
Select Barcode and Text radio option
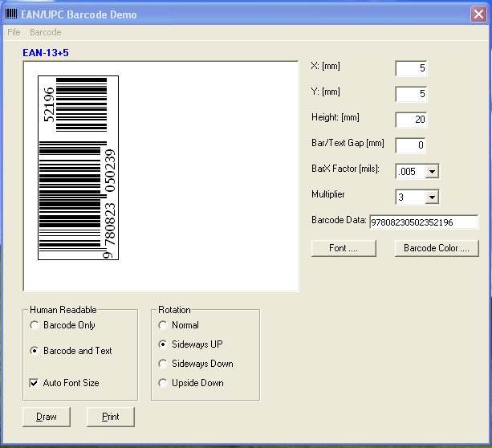click(34, 351)
